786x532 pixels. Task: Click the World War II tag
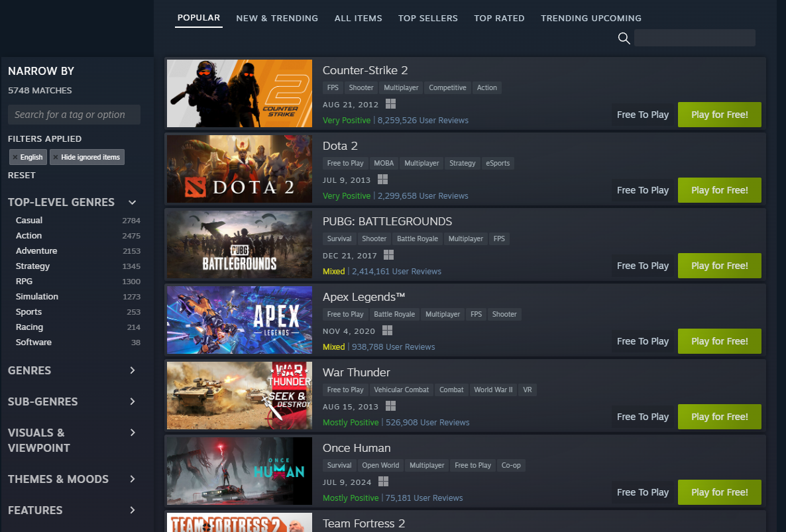pos(493,390)
